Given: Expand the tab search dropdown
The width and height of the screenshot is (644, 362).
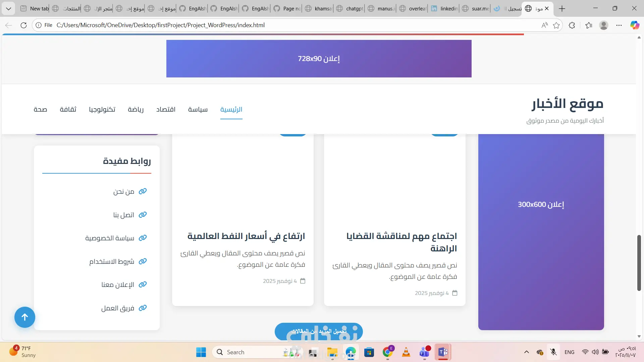Looking at the screenshot, I should click(x=8, y=8).
